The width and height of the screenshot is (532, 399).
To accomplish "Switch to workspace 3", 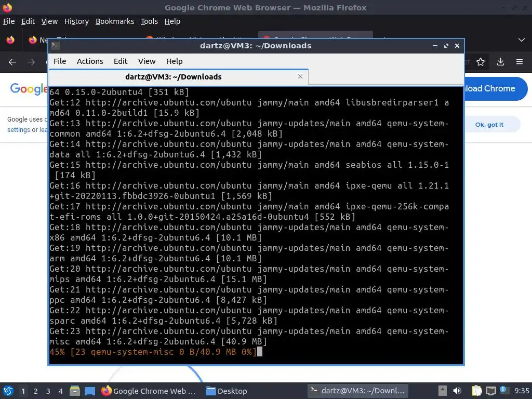I will 48,391.
